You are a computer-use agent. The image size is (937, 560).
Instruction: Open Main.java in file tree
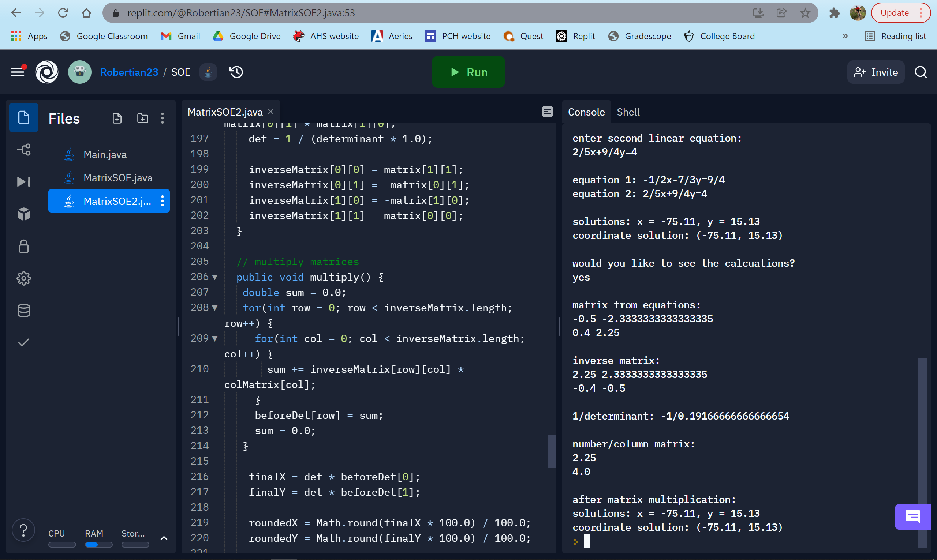click(x=105, y=155)
